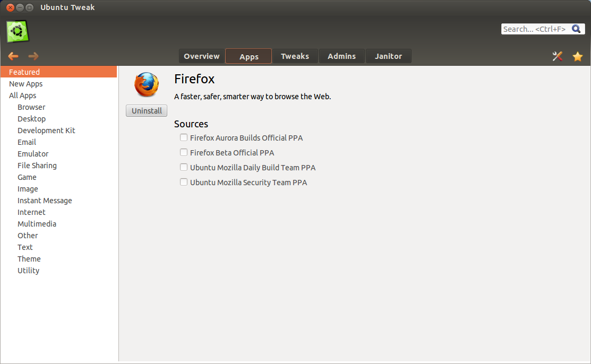Select the Utility category
The height and width of the screenshot is (364, 591).
coord(59,271)
